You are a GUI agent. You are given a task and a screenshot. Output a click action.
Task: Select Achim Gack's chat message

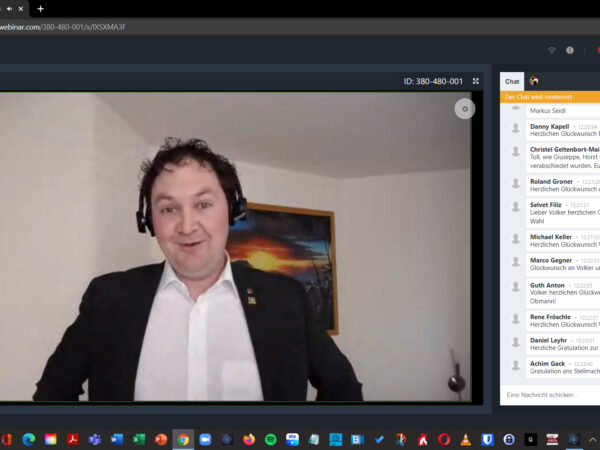pyautogui.click(x=563, y=367)
